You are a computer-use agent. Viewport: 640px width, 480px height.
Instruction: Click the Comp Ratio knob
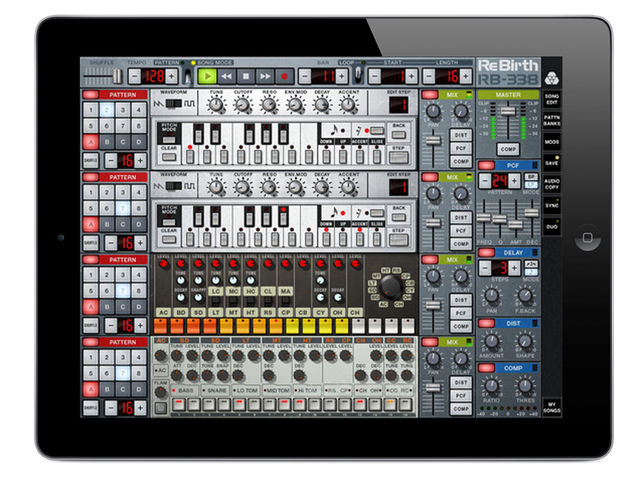(491, 386)
